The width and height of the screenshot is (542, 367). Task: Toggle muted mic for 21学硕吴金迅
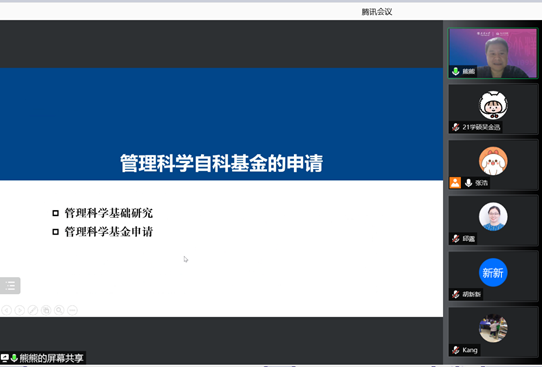[x=456, y=127]
